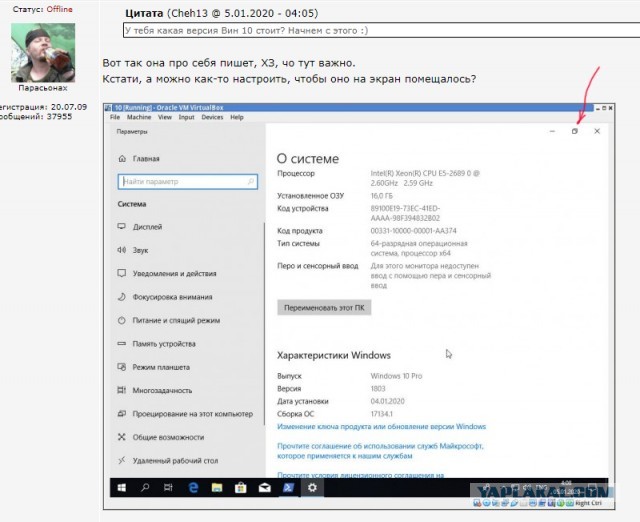Open Общие возможности shared experiences
This screenshot has height=522, width=640.
[161, 437]
